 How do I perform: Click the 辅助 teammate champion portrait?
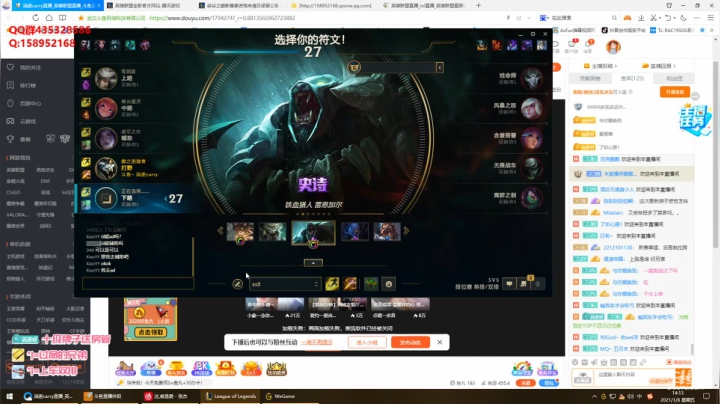[106, 138]
